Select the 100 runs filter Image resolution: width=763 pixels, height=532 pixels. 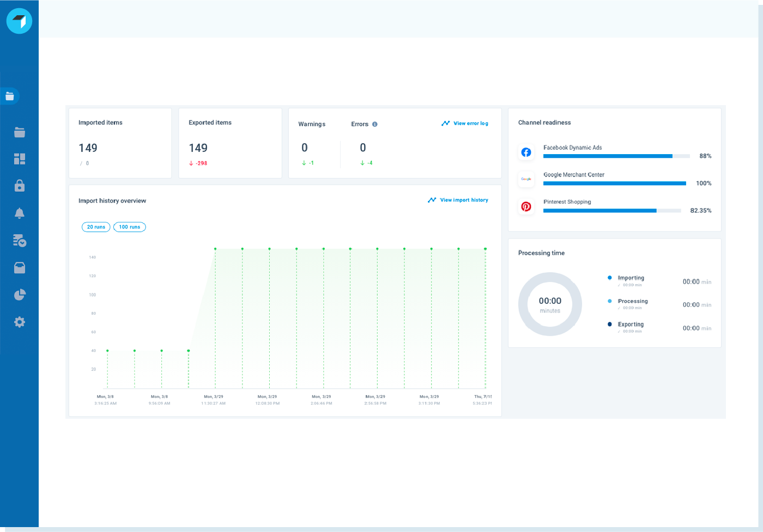(130, 227)
